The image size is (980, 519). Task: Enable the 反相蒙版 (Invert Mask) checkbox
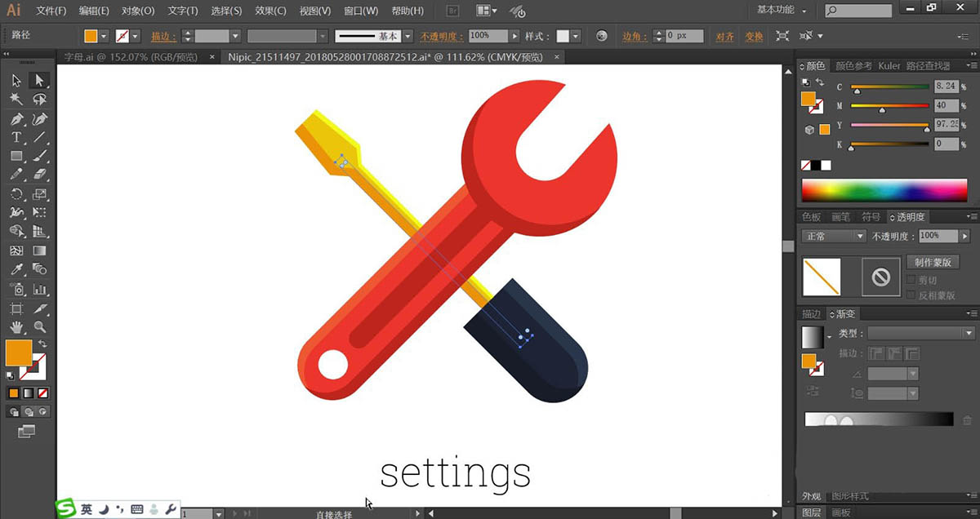coord(911,295)
